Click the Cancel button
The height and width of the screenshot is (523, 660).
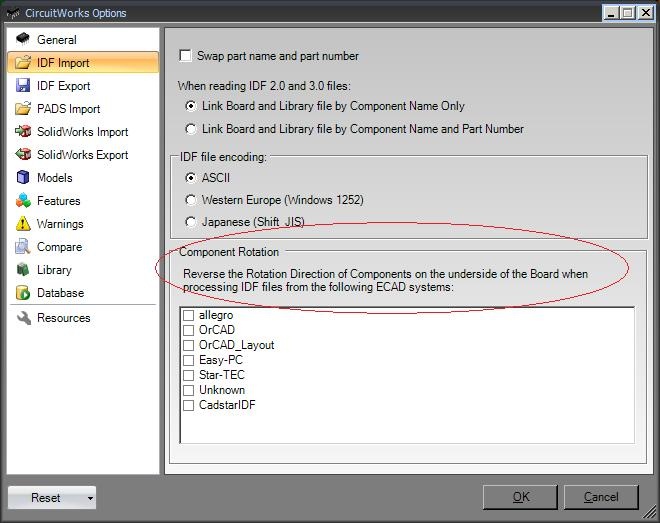[601, 497]
